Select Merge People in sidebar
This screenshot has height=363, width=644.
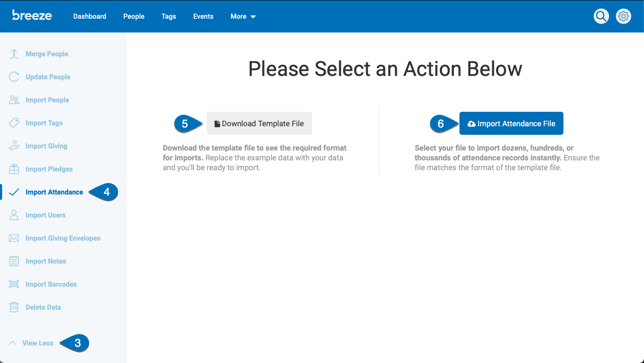(x=47, y=54)
